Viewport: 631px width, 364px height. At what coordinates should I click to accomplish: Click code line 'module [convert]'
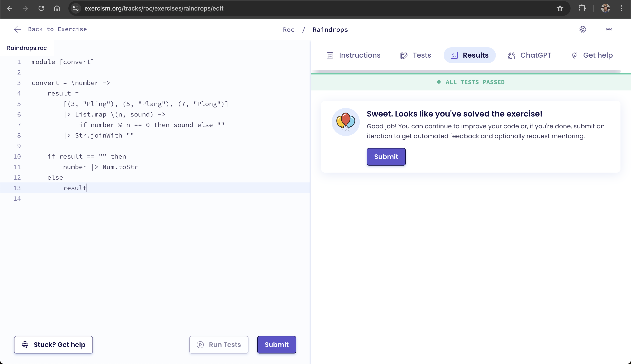(x=63, y=62)
